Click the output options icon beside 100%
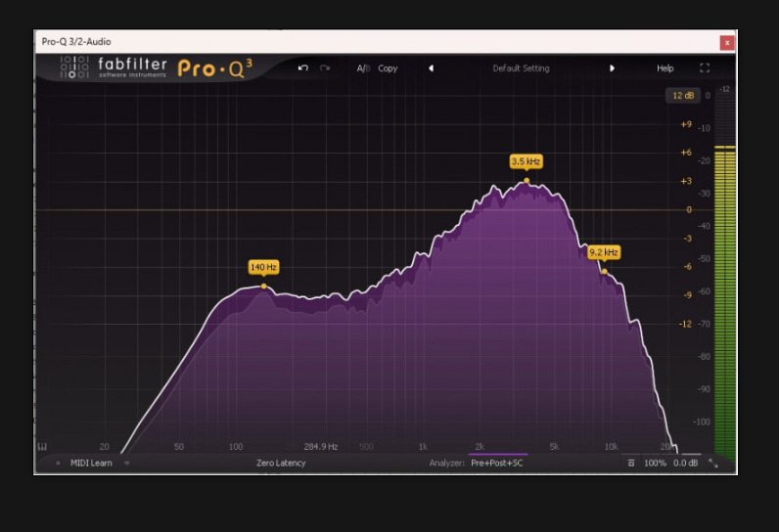Screen dimensions: 779x532 [x=631, y=463]
